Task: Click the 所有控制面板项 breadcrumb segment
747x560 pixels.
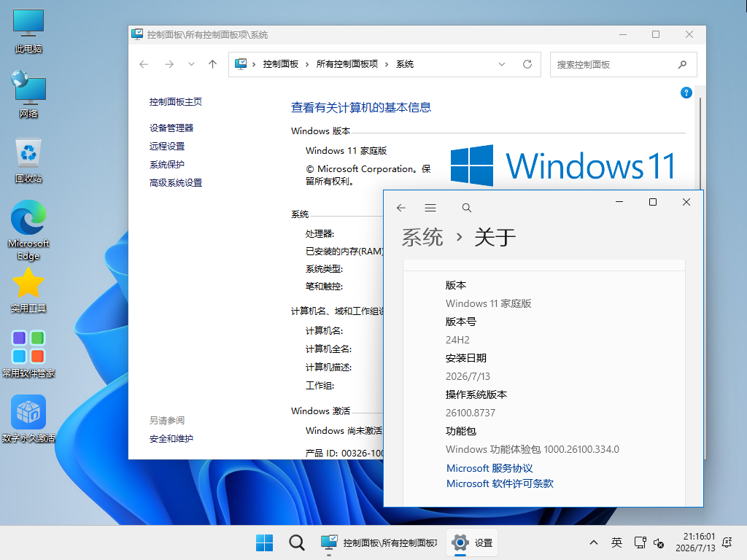Action: (347, 64)
